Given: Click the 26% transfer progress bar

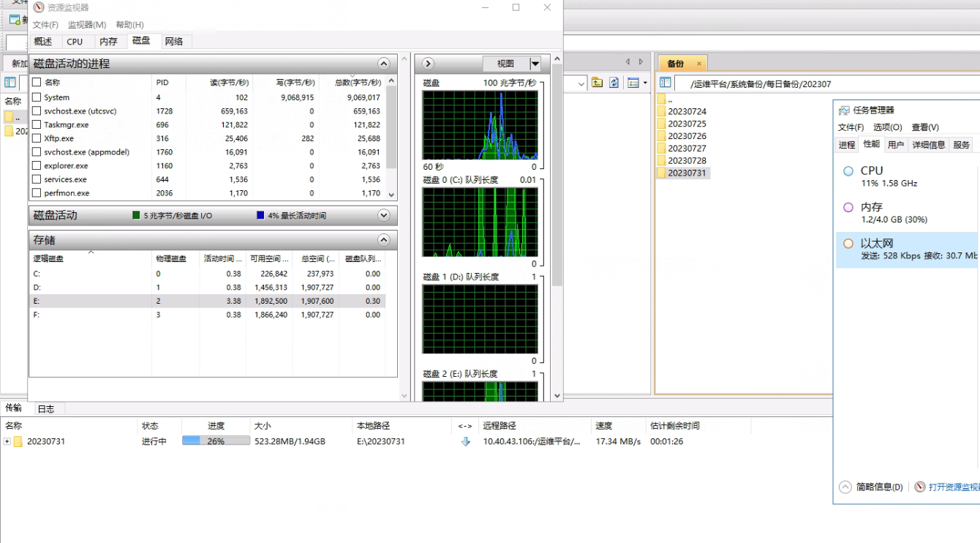Looking at the screenshot, I should point(216,442).
